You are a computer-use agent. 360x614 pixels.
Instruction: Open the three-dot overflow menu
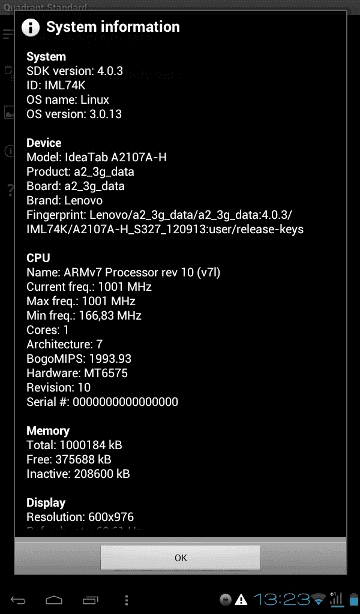(126, 600)
